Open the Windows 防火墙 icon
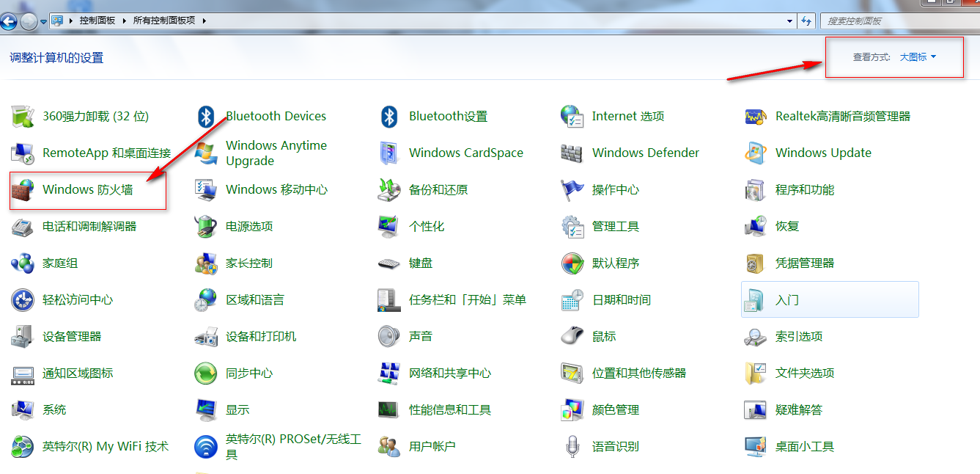 tap(23, 189)
